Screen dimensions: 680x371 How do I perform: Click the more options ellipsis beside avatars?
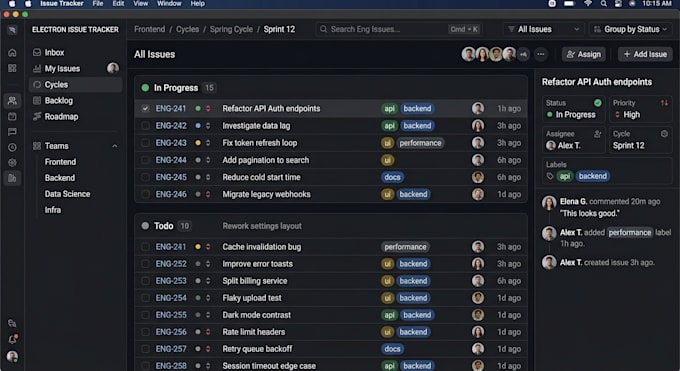[540, 54]
